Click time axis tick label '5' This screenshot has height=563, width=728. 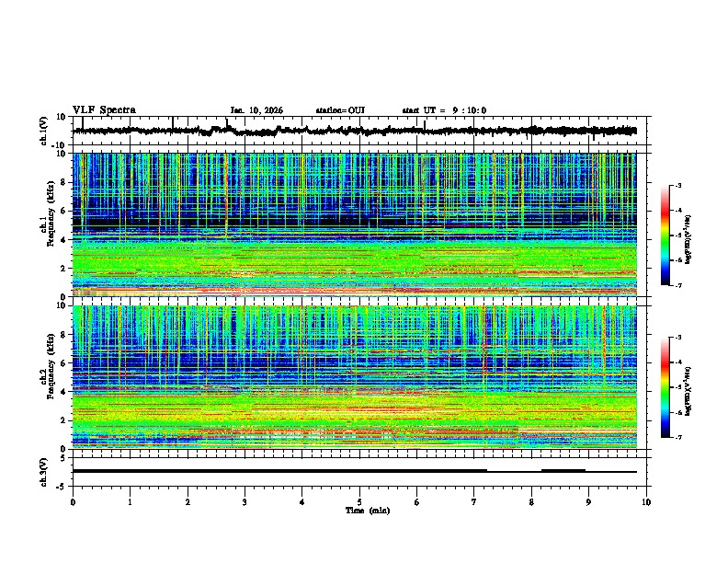(359, 502)
